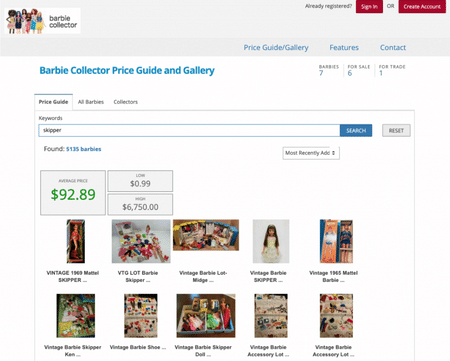Click the barbie collector logo

coord(43,21)
